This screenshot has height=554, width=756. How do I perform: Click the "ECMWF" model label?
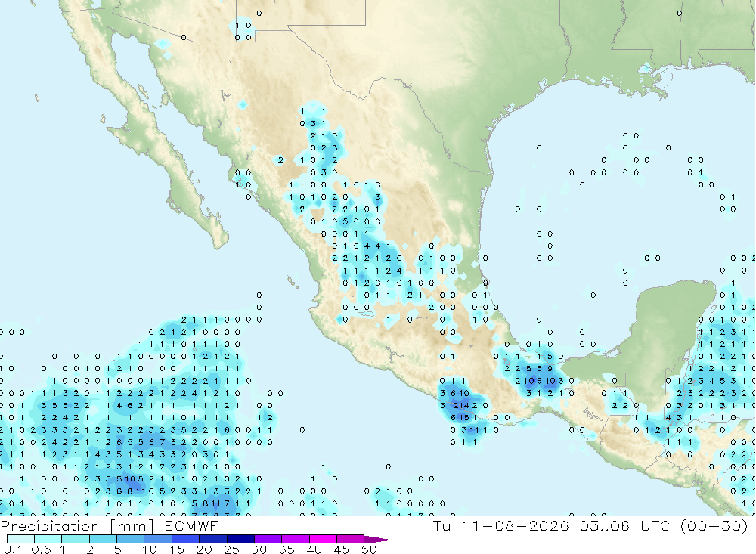click(x=191, y=525)
